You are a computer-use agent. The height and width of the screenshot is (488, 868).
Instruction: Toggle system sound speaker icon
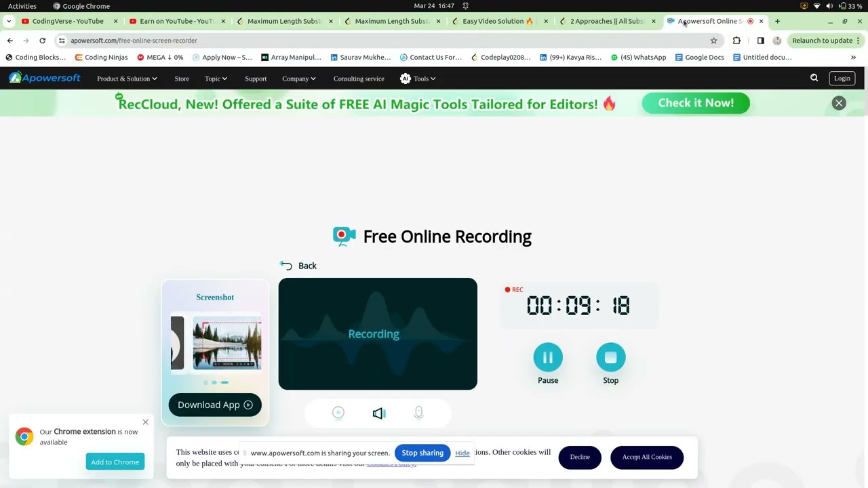tap(378, 413)
